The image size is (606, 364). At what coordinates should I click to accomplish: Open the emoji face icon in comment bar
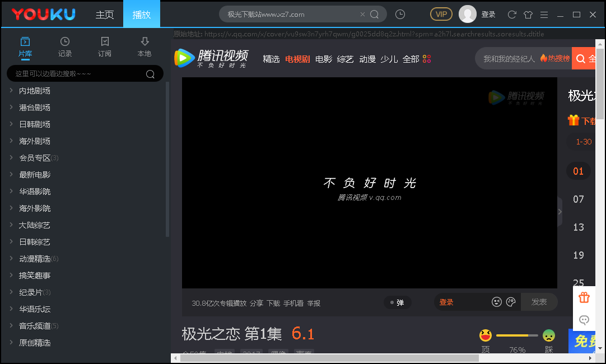click(497, 302)
